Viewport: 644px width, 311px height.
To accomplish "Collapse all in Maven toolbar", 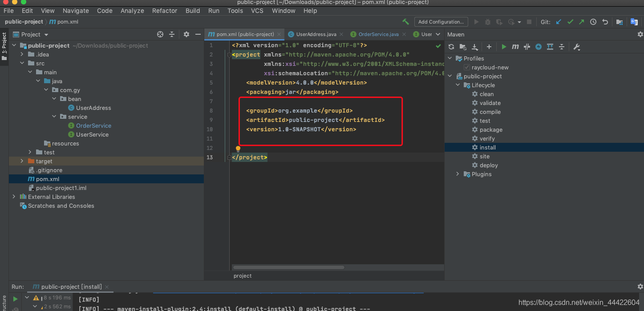I will tap(562, 47).
